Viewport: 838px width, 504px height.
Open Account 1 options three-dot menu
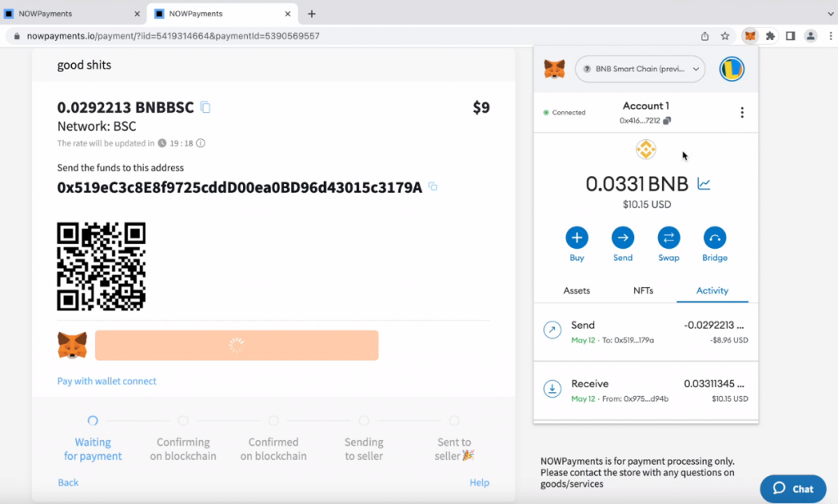click(741, 112)
